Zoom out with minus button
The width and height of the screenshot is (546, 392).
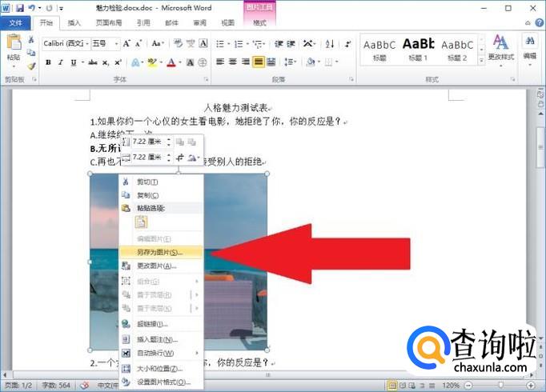(468, 385)
